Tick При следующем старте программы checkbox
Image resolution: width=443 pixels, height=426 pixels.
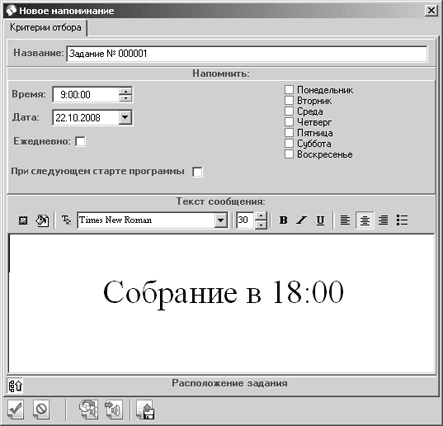[x=197, y=172]
